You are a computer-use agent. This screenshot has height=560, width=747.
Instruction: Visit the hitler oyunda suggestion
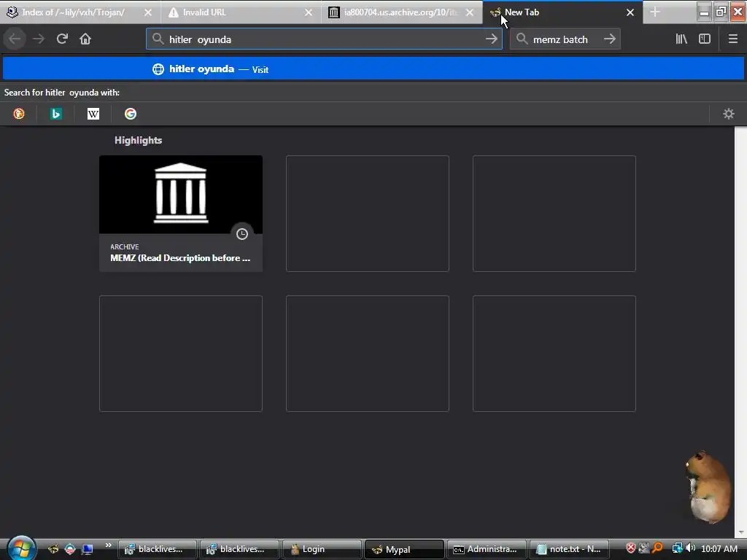coord(373,69)
